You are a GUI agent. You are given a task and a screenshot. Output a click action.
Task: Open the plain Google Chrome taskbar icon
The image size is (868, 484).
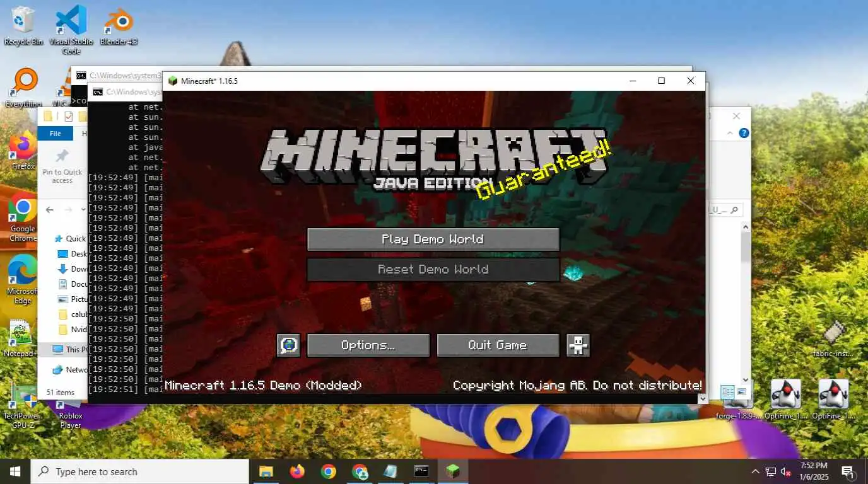328,471
